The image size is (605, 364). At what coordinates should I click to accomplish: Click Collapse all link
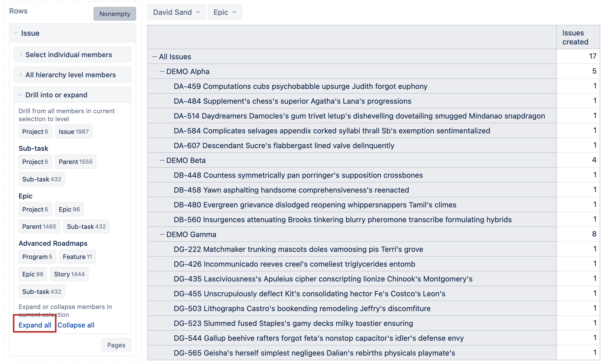[x=76, y=325]
